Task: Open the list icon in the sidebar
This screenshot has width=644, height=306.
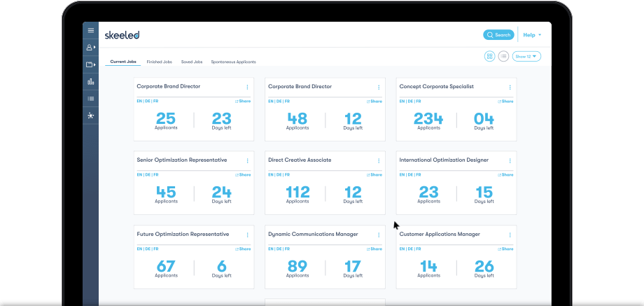Action: pyautogui.click(x=91, y=99)
